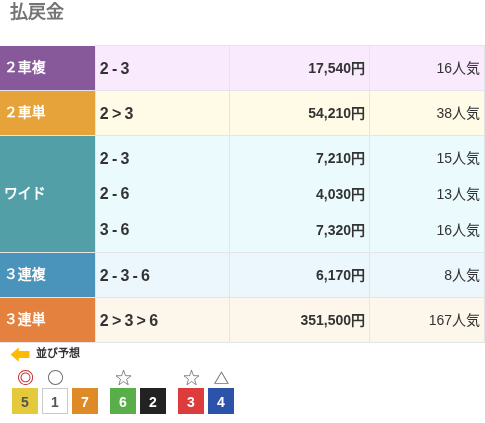Screen dimensions: 485x423
Task: Click the red double-circle mark above 5
Action: click(x=25, y=378)
